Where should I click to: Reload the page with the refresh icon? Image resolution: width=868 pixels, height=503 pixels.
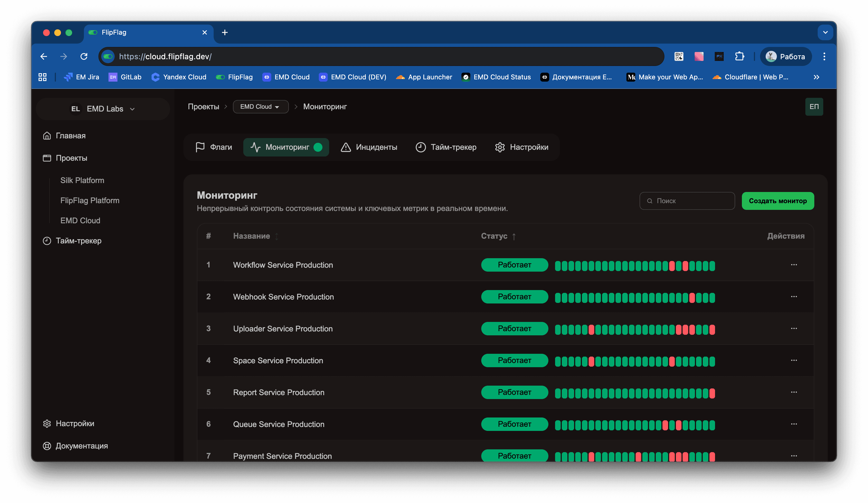tap(84, 56)
